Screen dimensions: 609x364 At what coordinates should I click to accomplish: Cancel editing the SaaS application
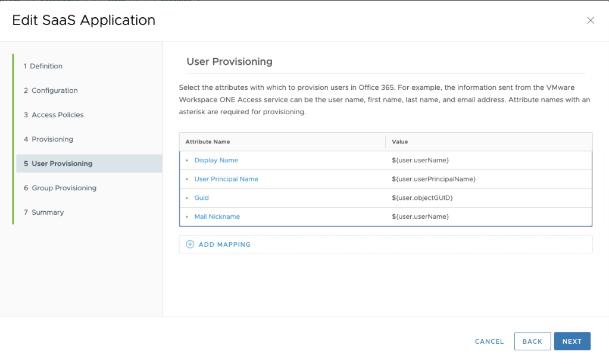click(x=489, y=341)
